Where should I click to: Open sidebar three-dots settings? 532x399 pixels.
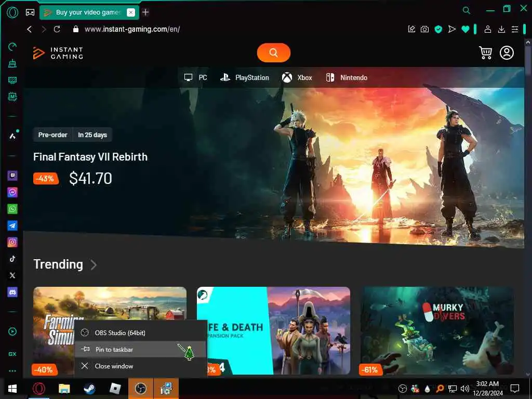[12, 371]
